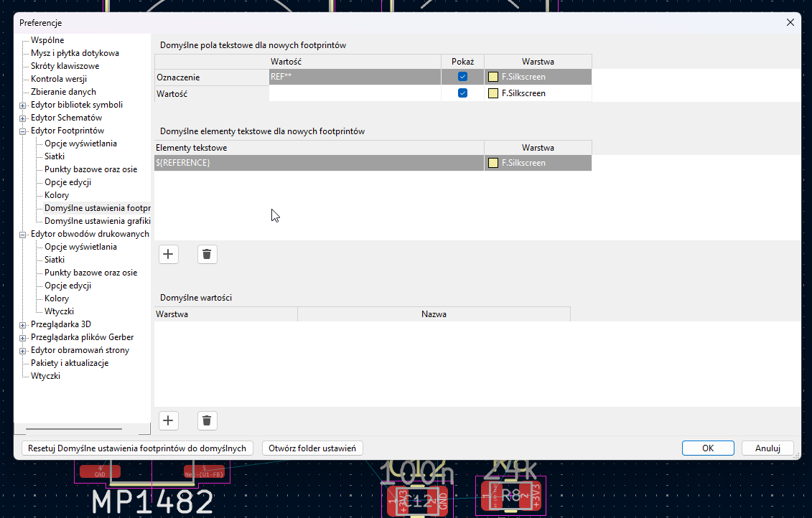Viewport: 812px width, 518px height.
Task: Select Kolory under Edytor Footprintów
Action: point(57,195)
